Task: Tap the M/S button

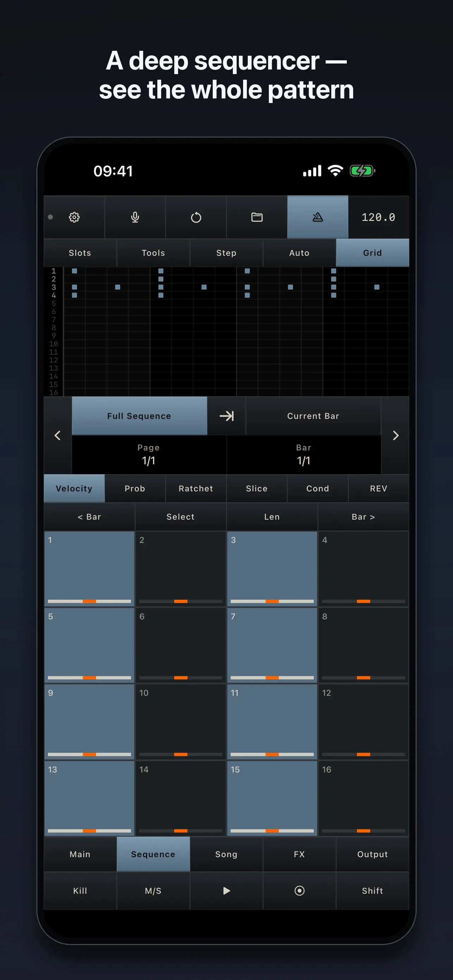Action: [153, 891]
